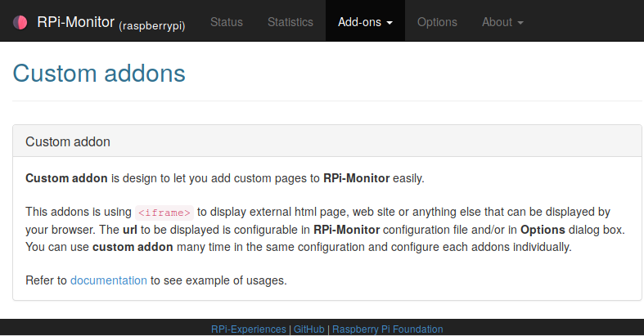The height and width of the screenshot is (336, 644).
Task: Open the RPi-Experiences footer link
Action: (x=249, y=329)
